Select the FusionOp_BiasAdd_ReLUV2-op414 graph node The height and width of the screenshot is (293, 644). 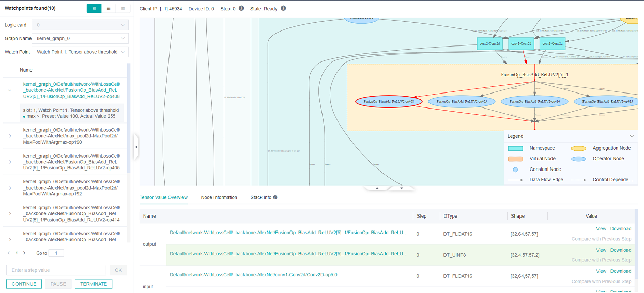535,102
